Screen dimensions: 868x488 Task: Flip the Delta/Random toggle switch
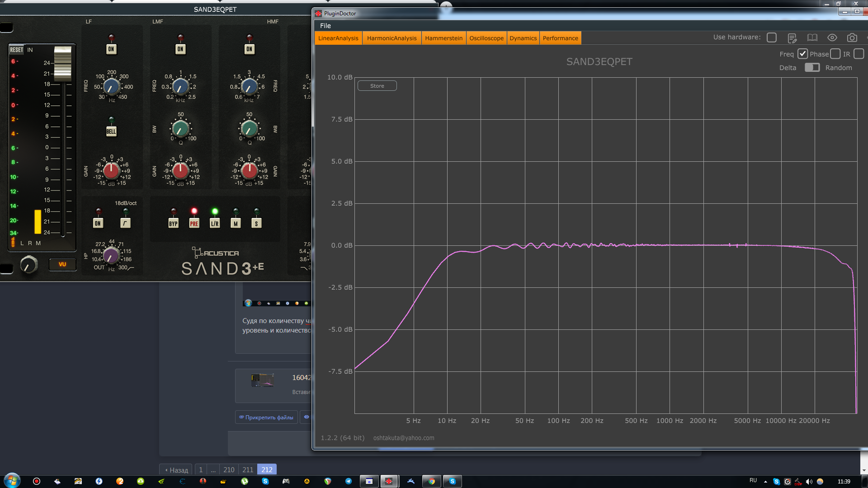point(812,67)
